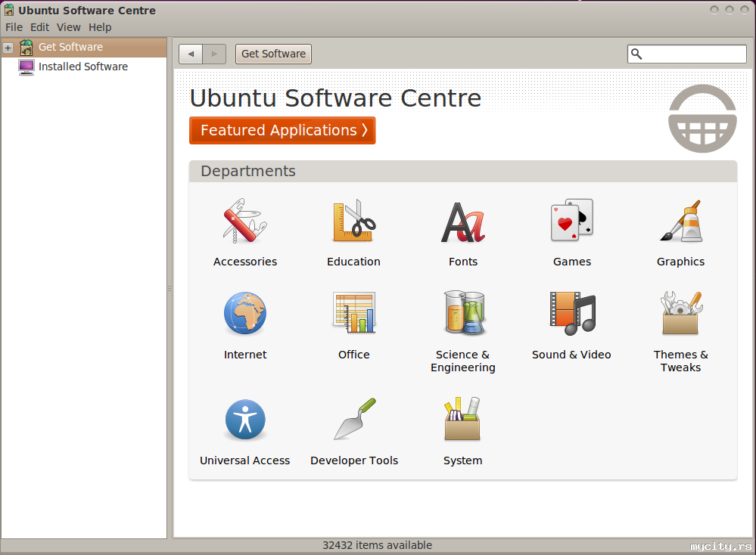Open the Fonts department icon
This screenshot has height=555, width=756.
pyautogui.click(x=463, y=222)
